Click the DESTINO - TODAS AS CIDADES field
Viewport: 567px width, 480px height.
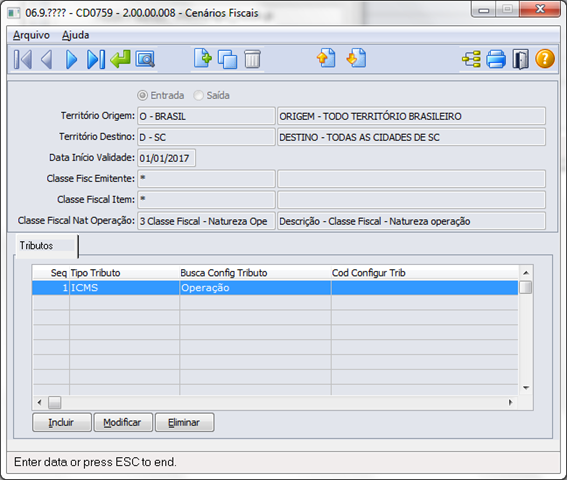[412, 137]
